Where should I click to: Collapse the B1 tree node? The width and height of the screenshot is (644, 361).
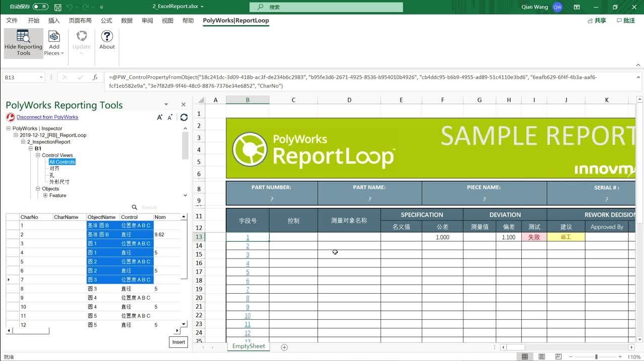tap(31, 149)
